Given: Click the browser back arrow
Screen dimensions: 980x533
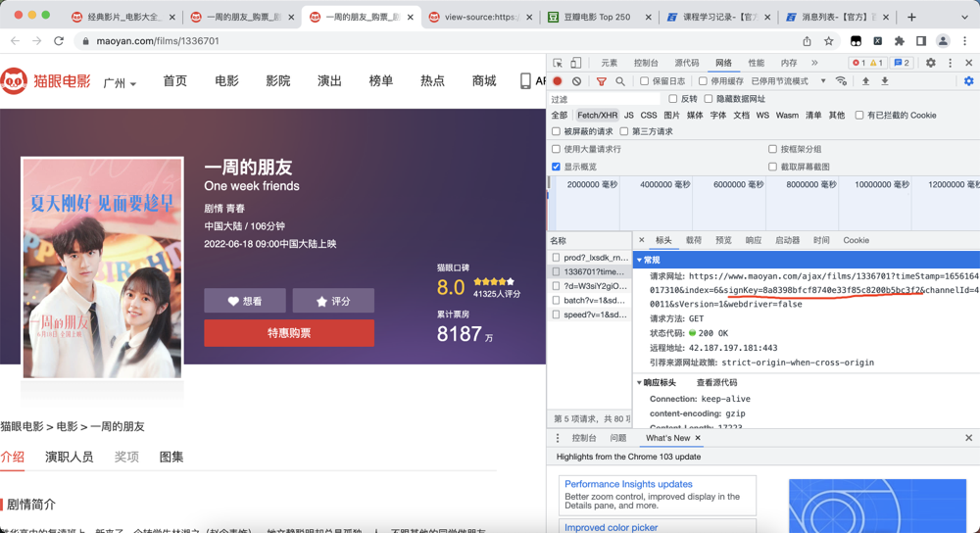Looking at the screenshot, I should tap(15, 41).
